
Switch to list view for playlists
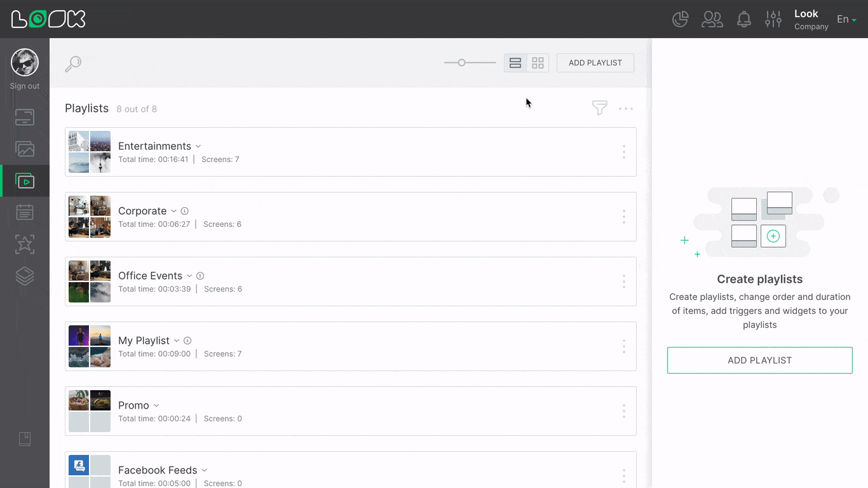[515, 63]
